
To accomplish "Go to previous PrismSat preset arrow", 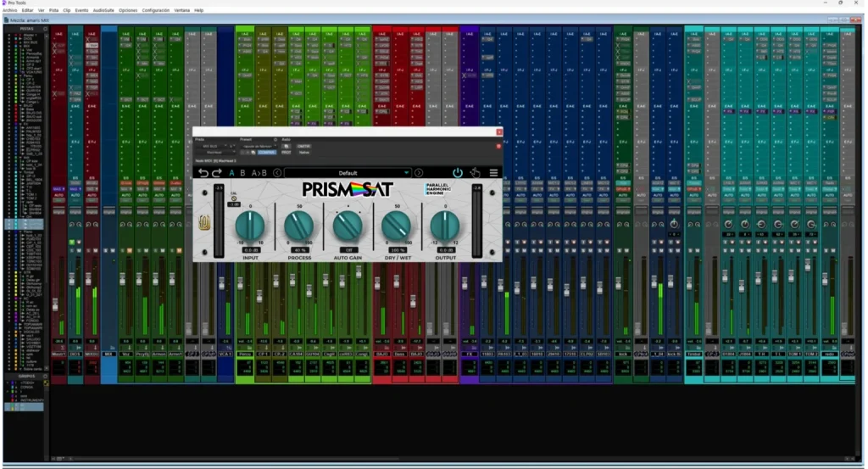I will pyautogui.click(x=277, y=173).
